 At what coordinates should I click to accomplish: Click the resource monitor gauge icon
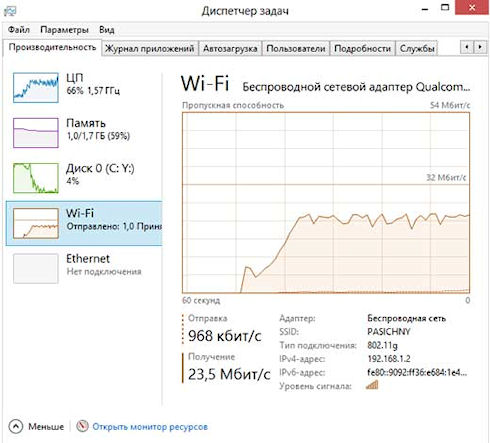point(82,426)
